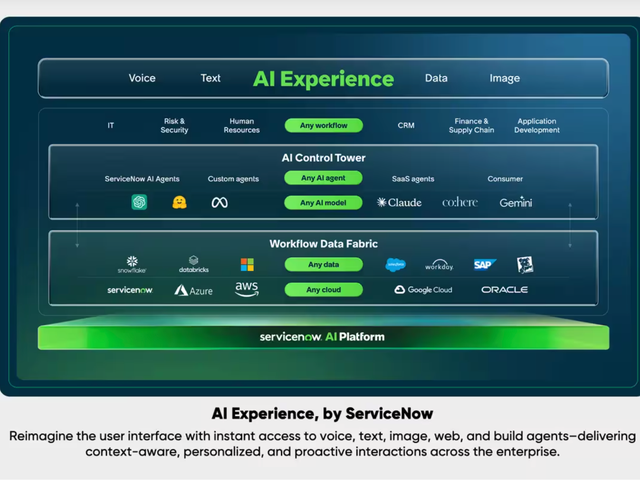This screenshot has width=640, height=480.
Task: Click the Snowflake logo
Action: click(x=132, y=264)
